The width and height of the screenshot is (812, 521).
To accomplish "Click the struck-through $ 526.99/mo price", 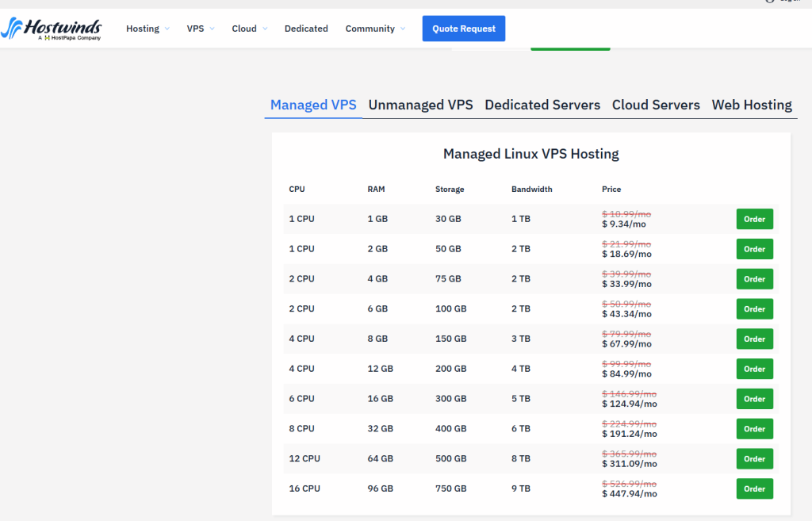I will [629, 484].
